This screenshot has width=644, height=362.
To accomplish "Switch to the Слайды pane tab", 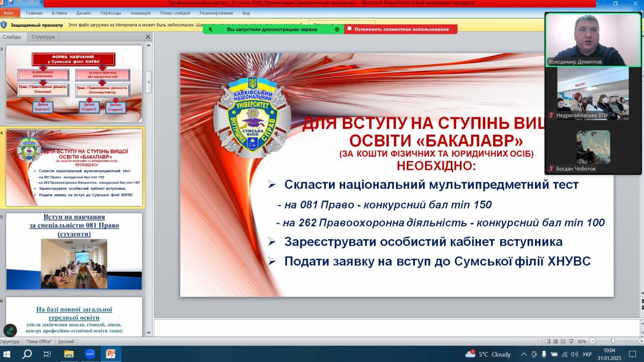I will (x=12, y=37).
